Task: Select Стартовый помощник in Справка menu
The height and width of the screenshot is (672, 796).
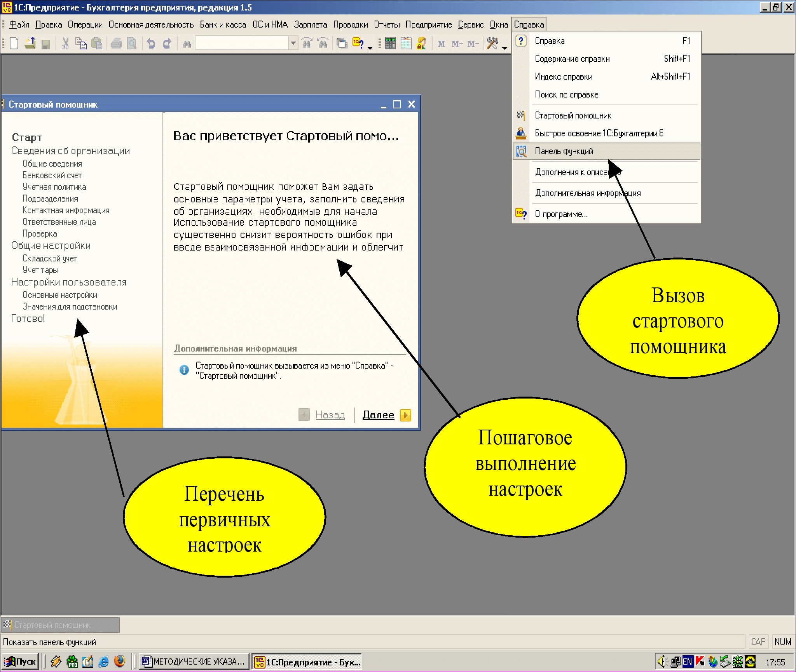Action: pyautogui.click(x=607, y=115)
